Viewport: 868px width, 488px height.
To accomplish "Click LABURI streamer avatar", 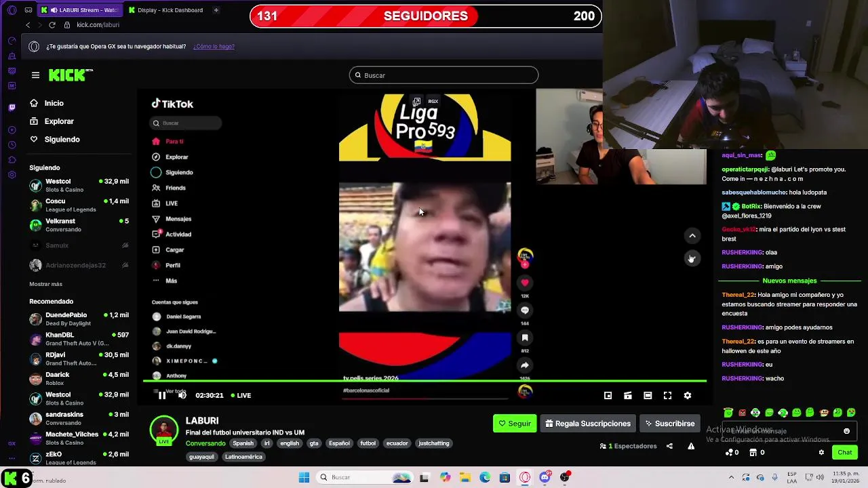I will pyautogui.click(x=163, y=429).
